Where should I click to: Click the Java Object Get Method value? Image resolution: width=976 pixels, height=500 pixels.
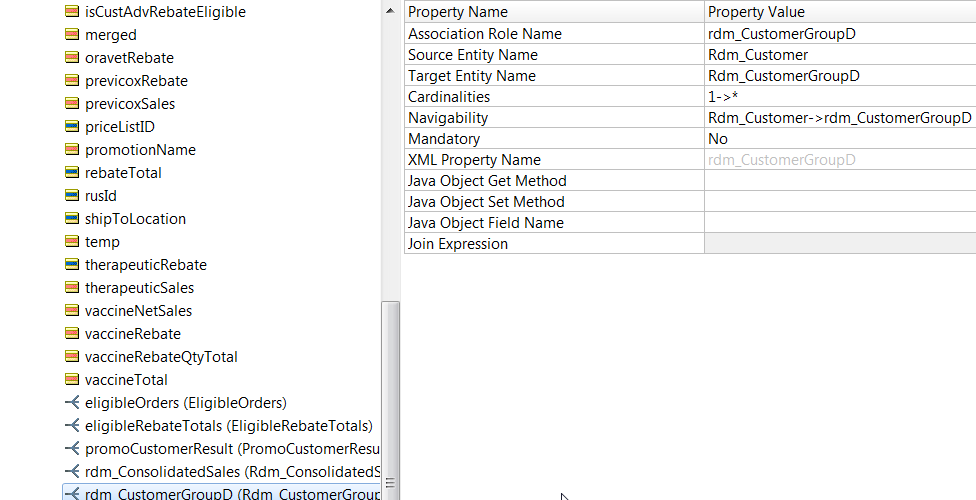(840, 181)
